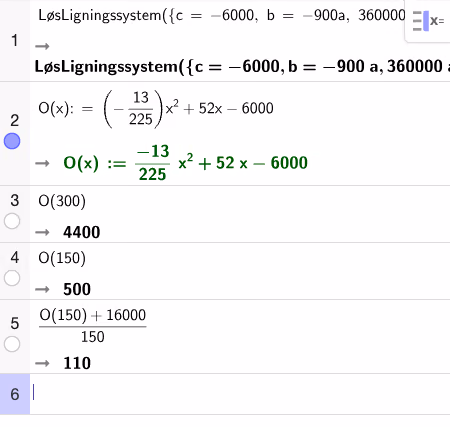This screenshot has width=450, height=427.
Task: Click the green O(x) output expression
Action: click(185, 163)
